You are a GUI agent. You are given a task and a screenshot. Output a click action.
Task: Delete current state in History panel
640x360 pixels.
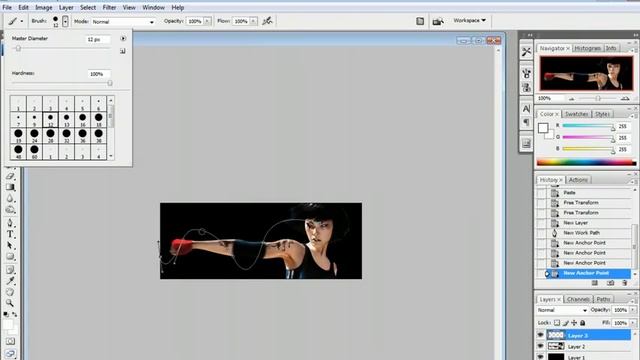[624, 283]
